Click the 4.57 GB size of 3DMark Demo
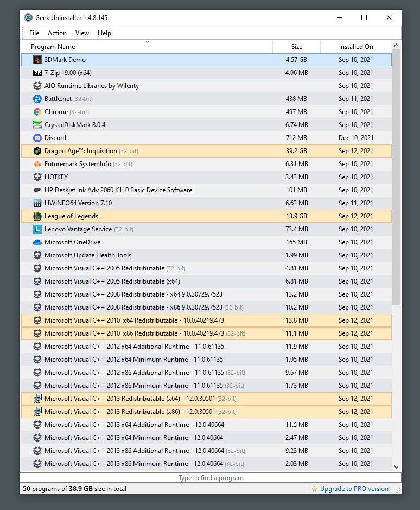 pos(296,60)
